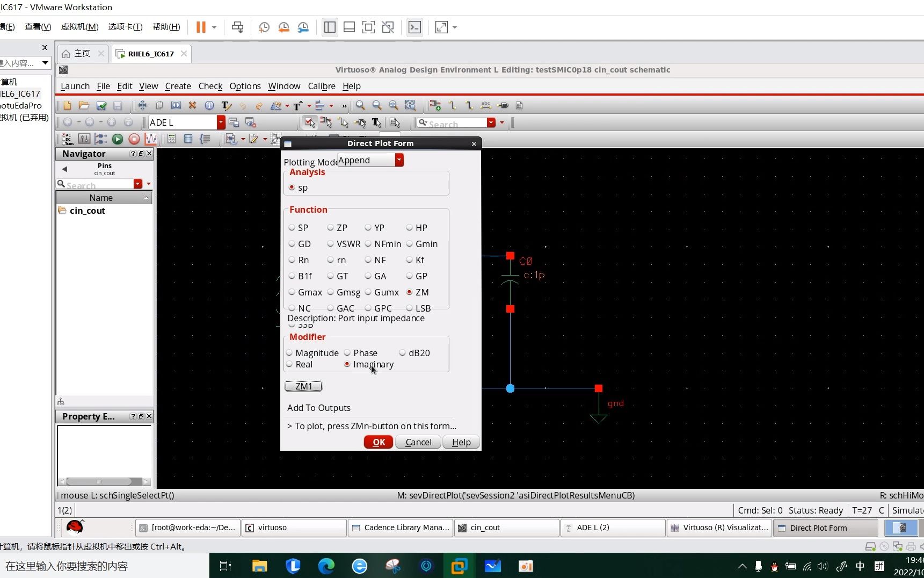This screenshot has width=924, height=578.
Task: Click OK in the Direct Plot Form
Action: 379,442
